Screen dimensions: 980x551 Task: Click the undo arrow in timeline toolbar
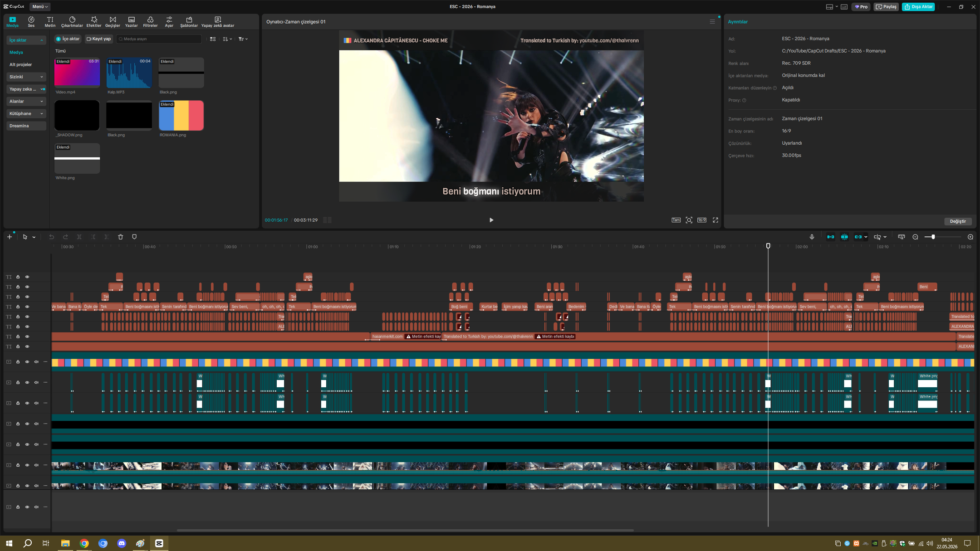click(52, 237)
